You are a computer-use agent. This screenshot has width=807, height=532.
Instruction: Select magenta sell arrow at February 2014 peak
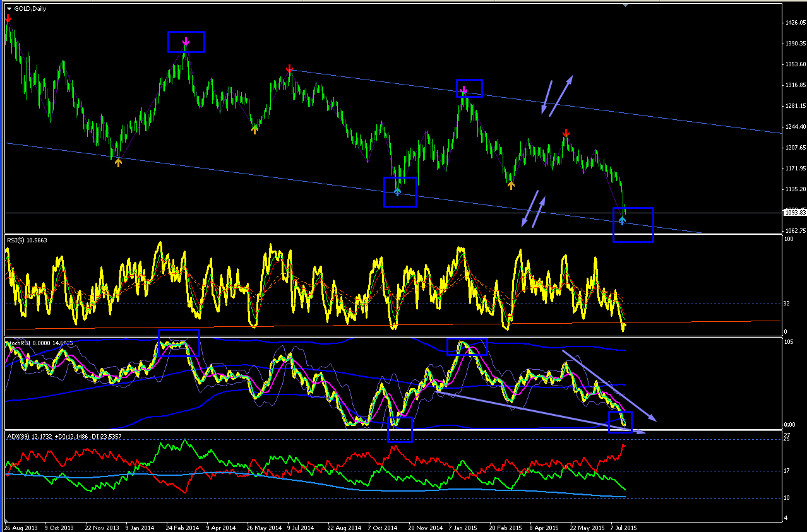tap(186, 43)
